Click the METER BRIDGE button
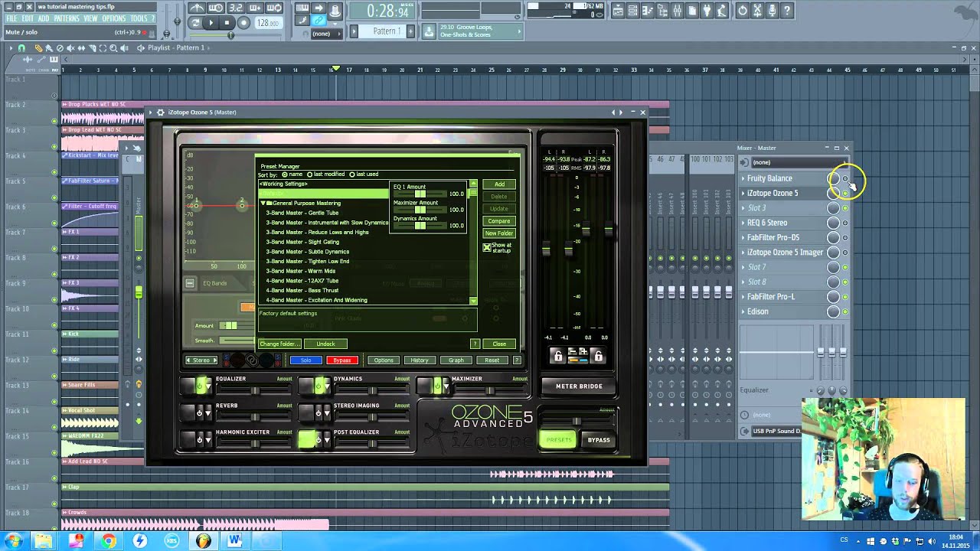This screenshot has height=551, width=980. point(579,386)
